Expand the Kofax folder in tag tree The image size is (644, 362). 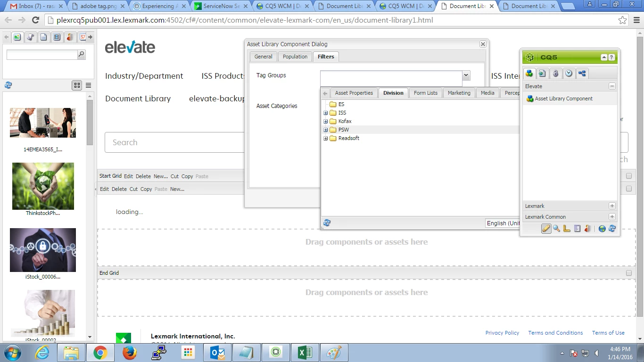click(x=325, y=122)
